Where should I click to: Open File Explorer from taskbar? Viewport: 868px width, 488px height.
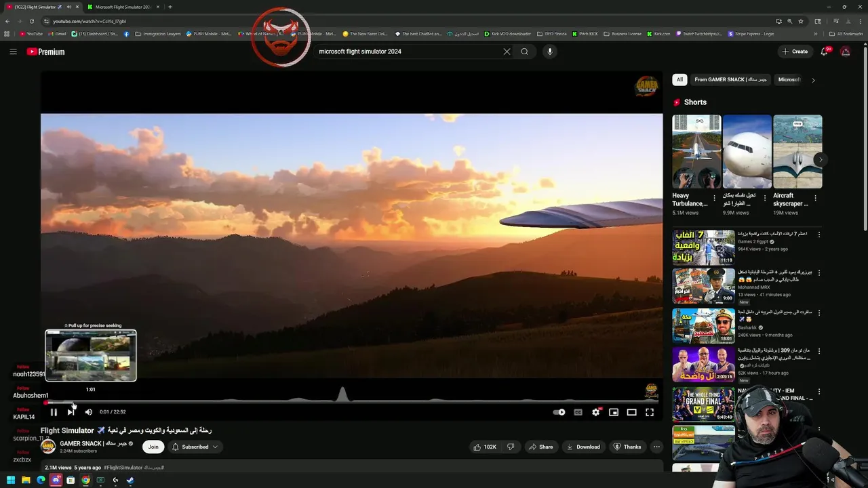click(x=26, y=480)
